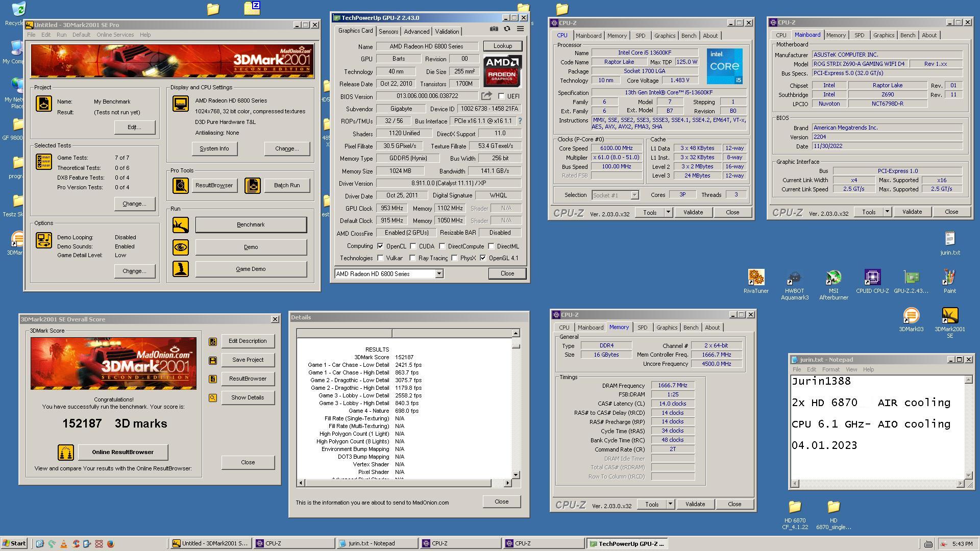Switch to Advanced tab in GPU-Z
The width and height of the screenshot is (980, 551).
(416, 32)
